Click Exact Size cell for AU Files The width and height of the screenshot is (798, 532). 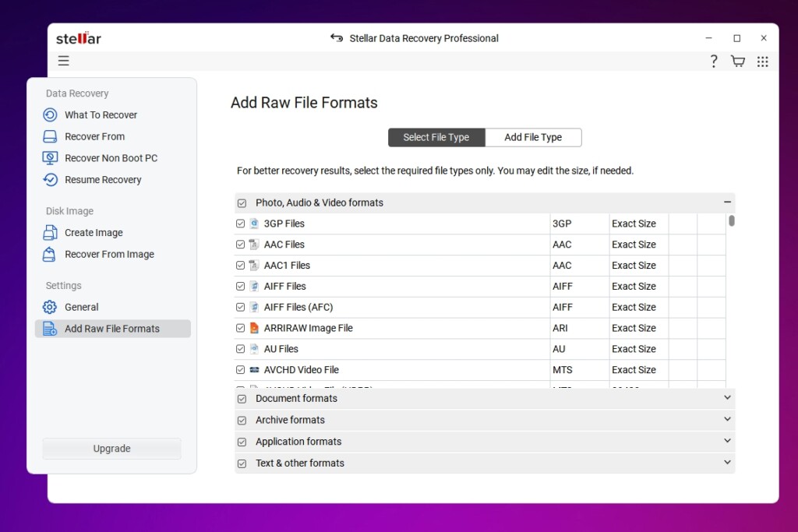639,349
